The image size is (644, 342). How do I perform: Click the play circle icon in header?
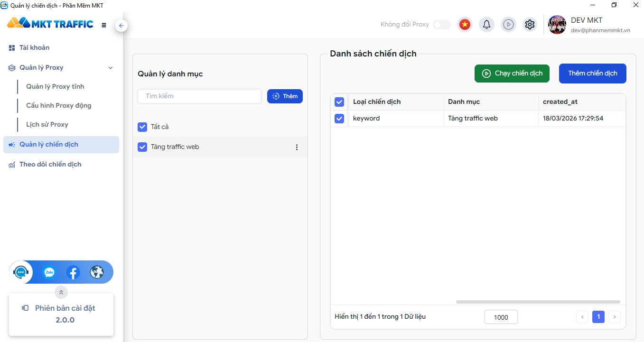[x=508, y=25]
